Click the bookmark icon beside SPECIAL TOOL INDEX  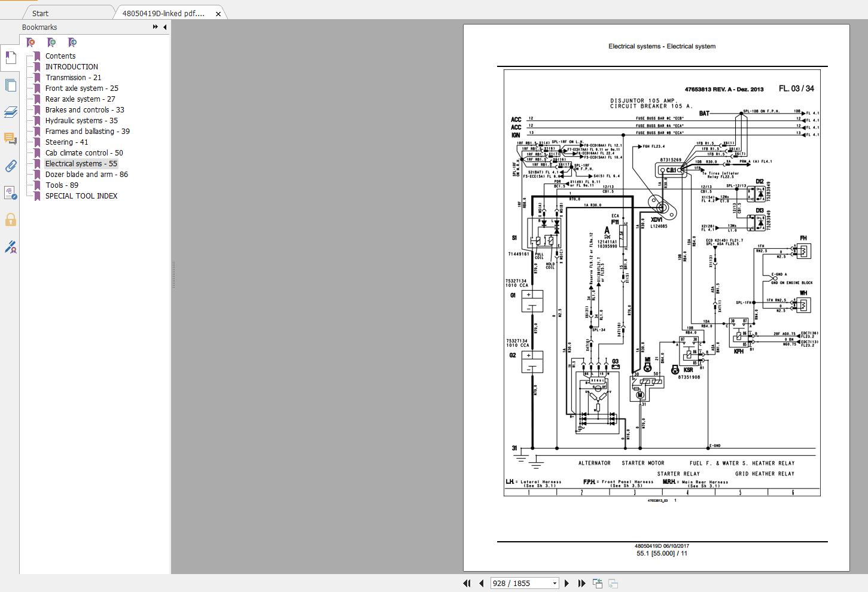(x=37, y=196)
